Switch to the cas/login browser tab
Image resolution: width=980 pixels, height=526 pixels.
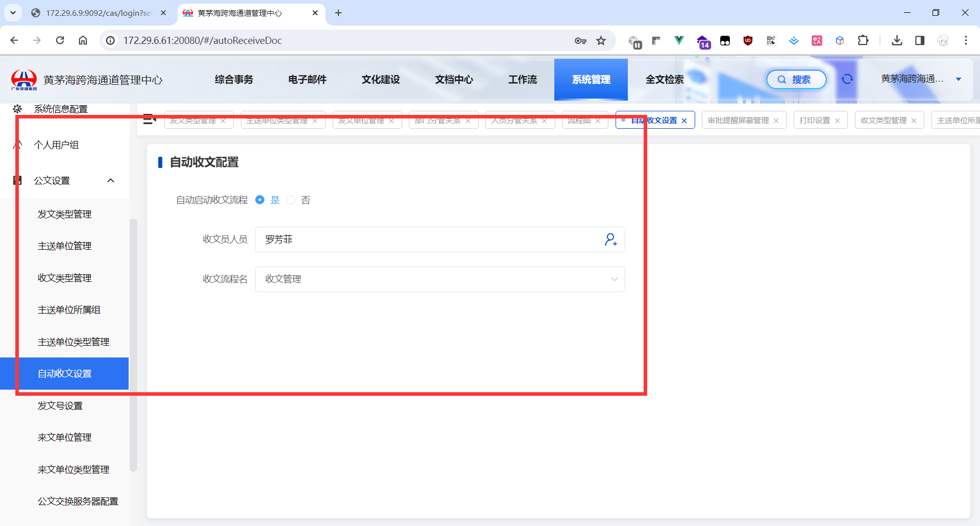coord(99,13)
